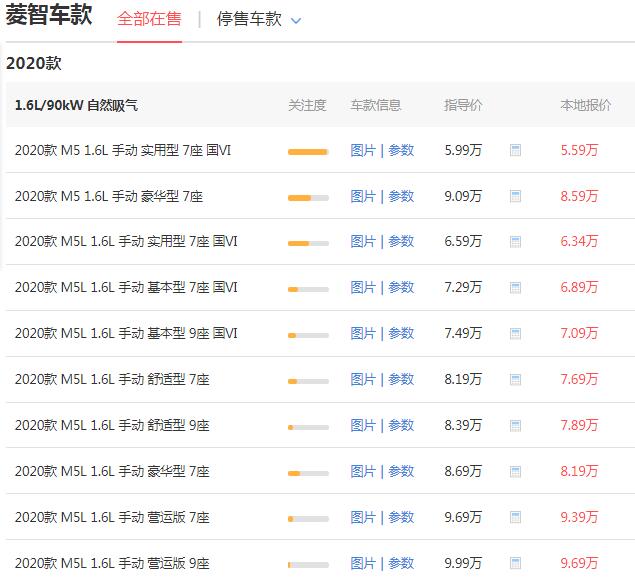Open 图片 for M5L 舒适型 9座
Screen dimensions: 635x577
tap(363, 426)
